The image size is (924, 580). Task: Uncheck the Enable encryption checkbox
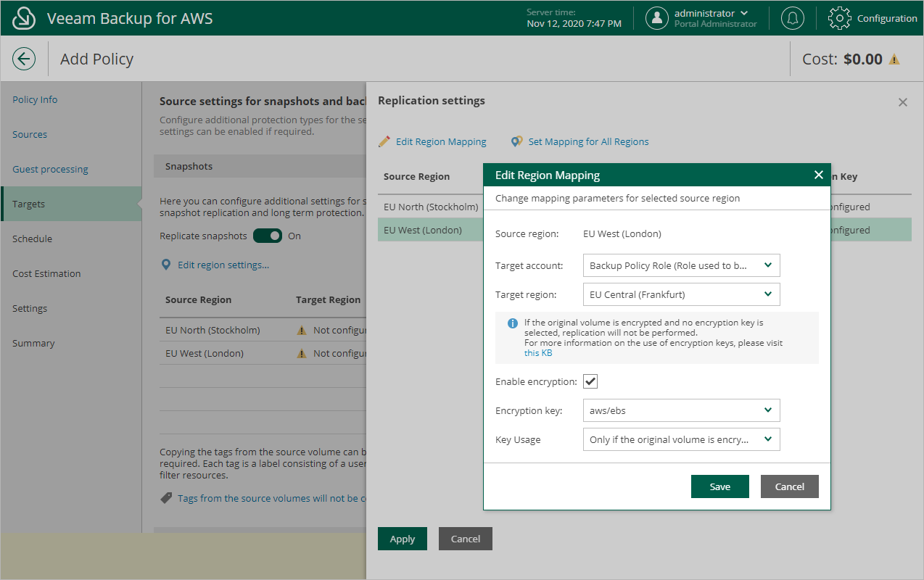click(x=590, y=381)
